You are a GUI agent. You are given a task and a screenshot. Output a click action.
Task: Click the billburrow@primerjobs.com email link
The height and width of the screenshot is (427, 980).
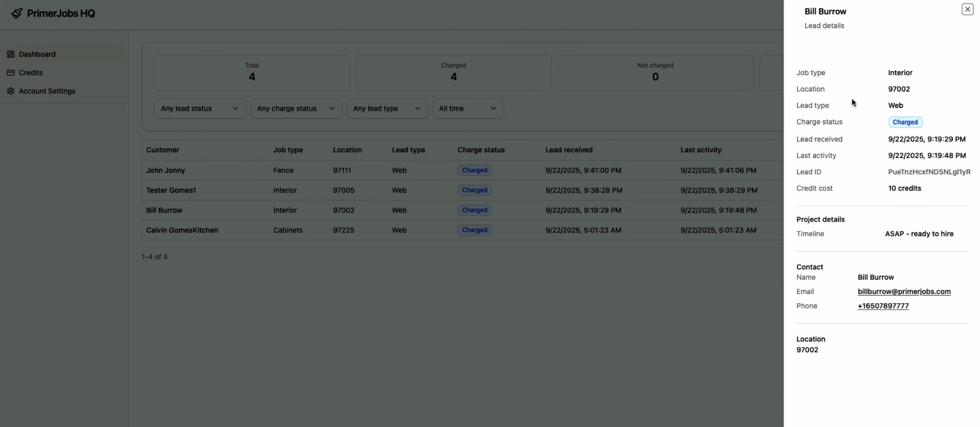click(904, 292)
